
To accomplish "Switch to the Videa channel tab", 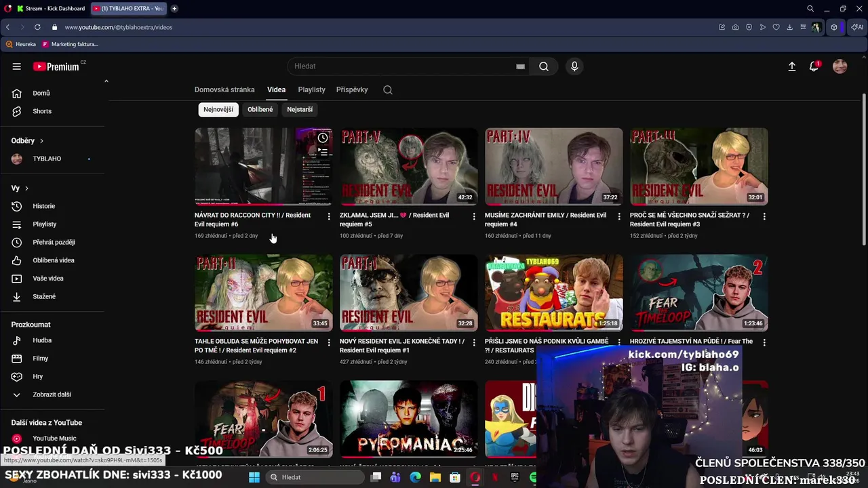I will (276, 89).
